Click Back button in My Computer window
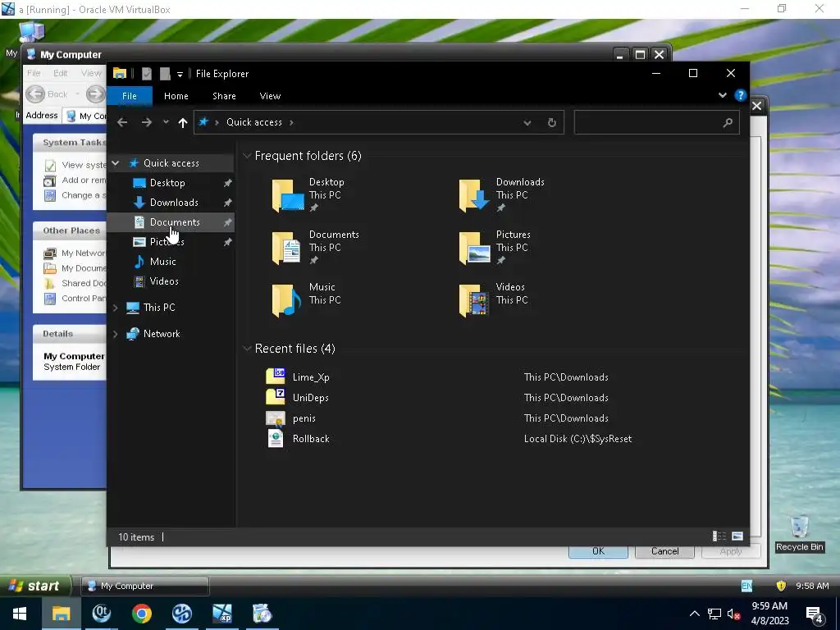This screenshot has width=840, height=630. point(48,94)
